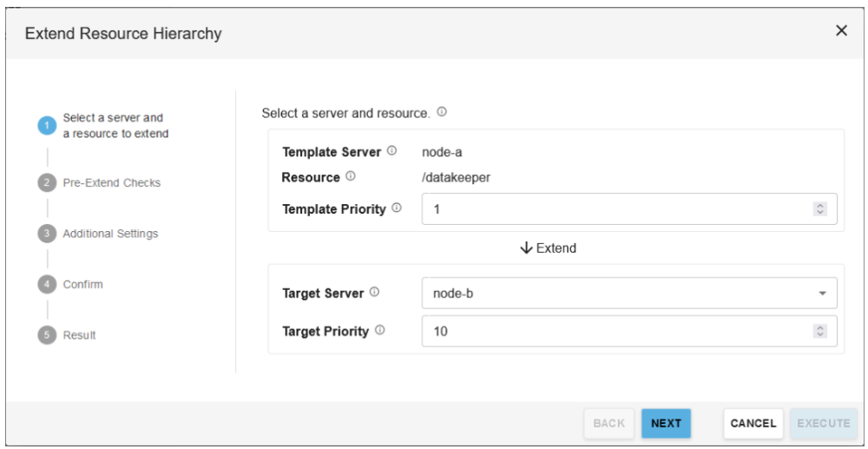Click step 1 circle in wizard
The image size is (868, 449).
47,126
